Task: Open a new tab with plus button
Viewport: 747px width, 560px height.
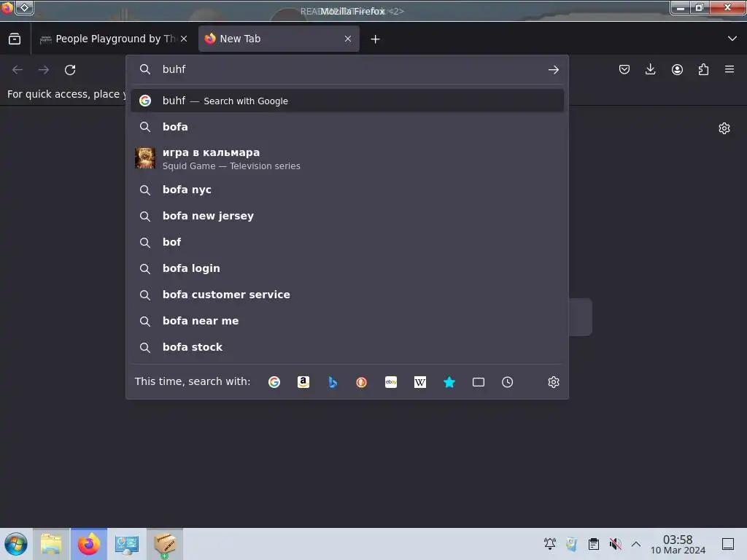Action: point(376,39)
